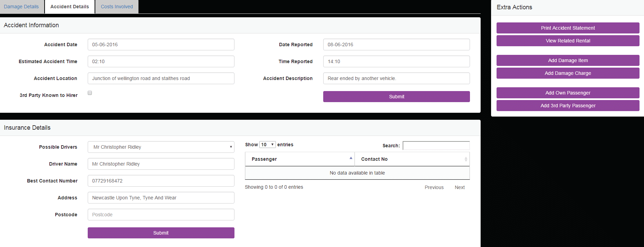Add an own passenger

(x=568, y=93)
